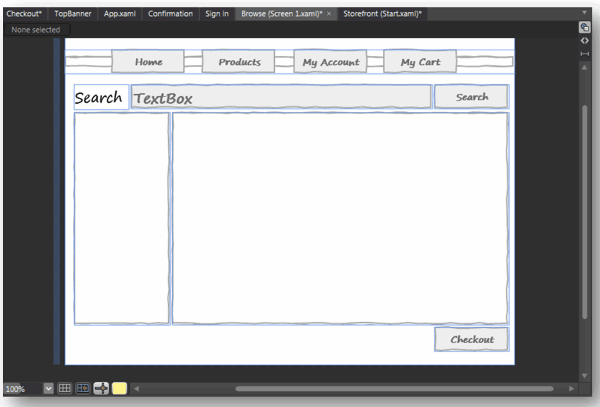600x407 pixels.
Task: Click the yellow annotations swatch
Action: 119,388
